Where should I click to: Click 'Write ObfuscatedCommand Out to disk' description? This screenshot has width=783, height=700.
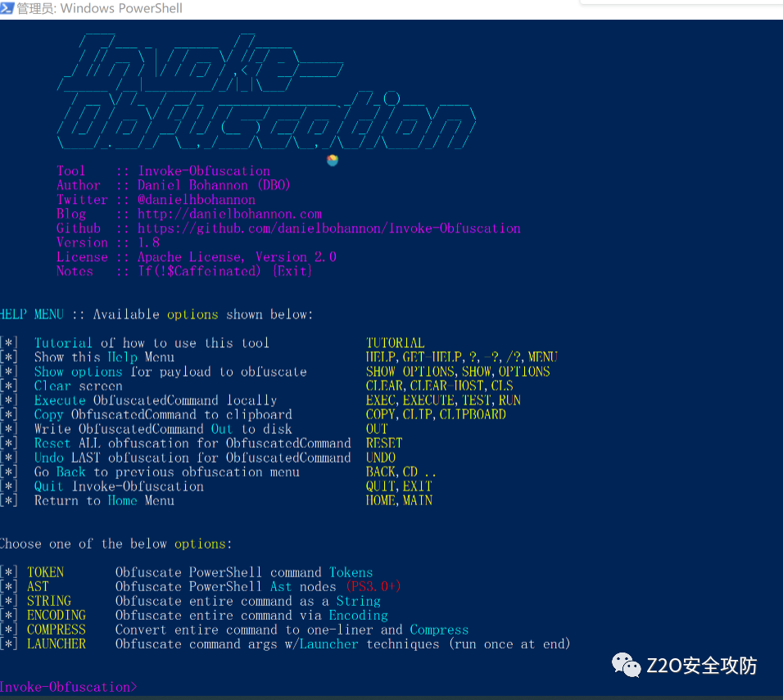pyautogui.click(x=163, y=429)
